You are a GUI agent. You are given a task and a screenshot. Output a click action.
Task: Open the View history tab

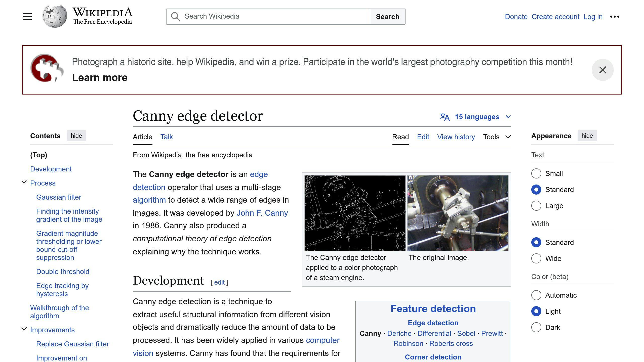456,137
